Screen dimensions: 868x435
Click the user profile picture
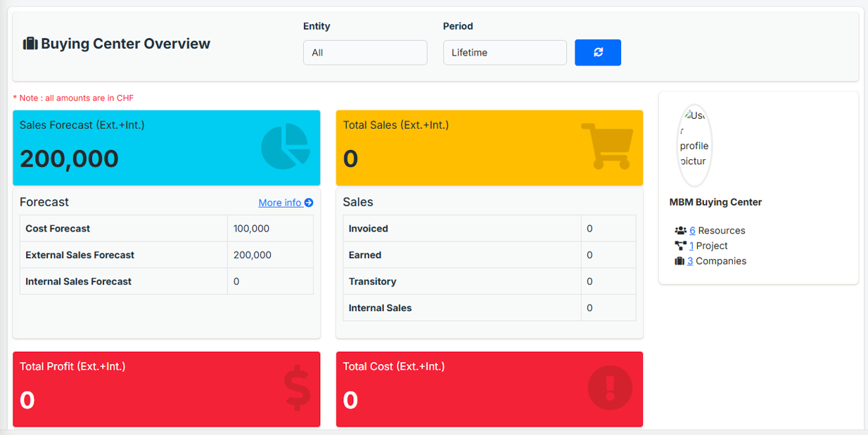pos(694,146)
